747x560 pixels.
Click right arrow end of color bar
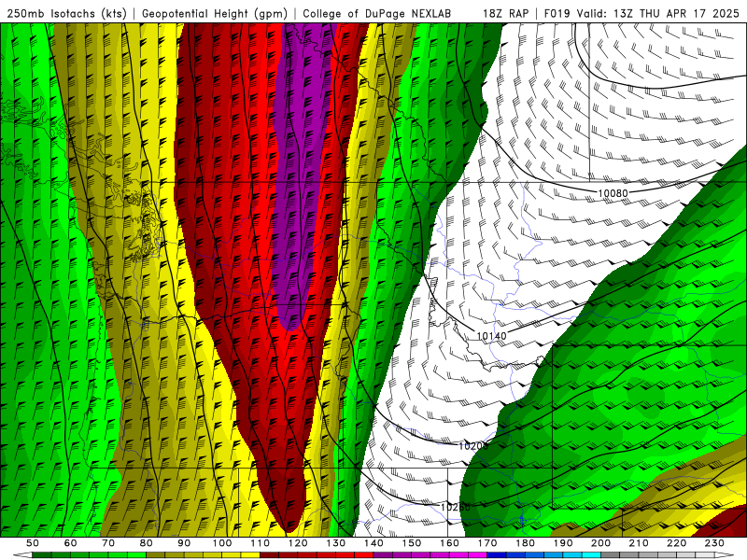725,555
